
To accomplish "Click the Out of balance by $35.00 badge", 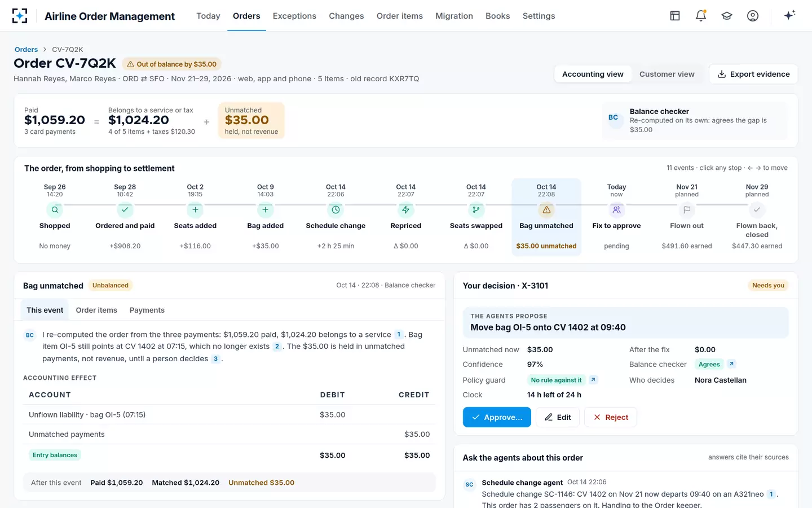I will click(x=172, y=64).
